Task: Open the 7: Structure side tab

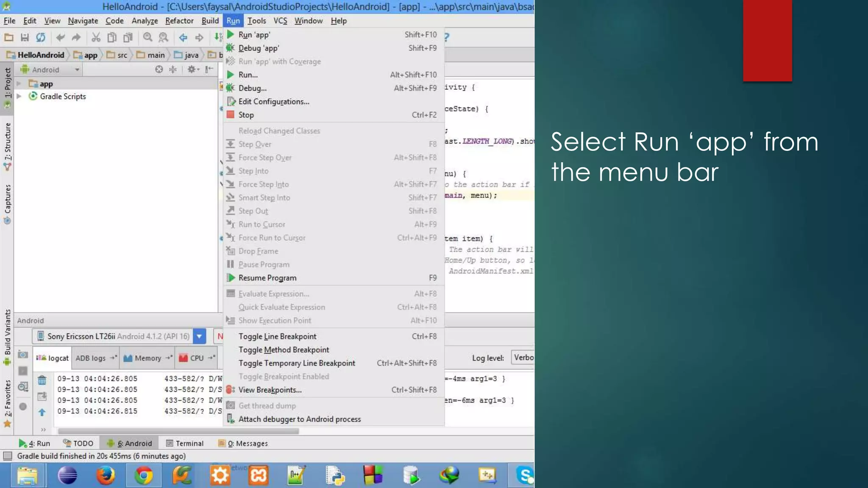Action: tap(7, 147)
